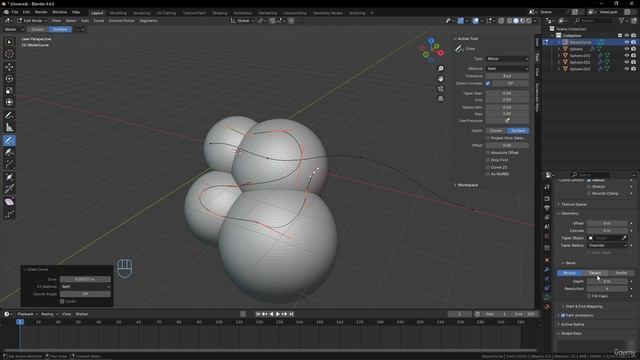640x360 pixels.
Task: Open the Modifiers wrench properties tab
Action: pos(547,269)
